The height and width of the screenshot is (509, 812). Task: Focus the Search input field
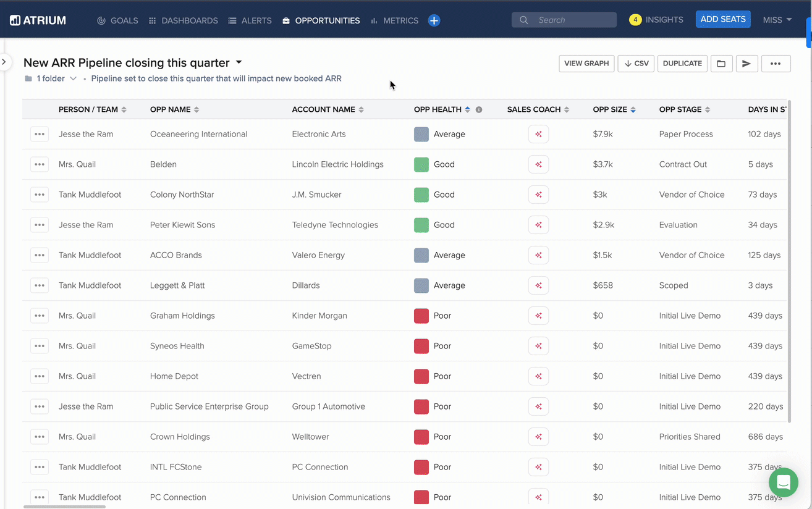point(564,20)
